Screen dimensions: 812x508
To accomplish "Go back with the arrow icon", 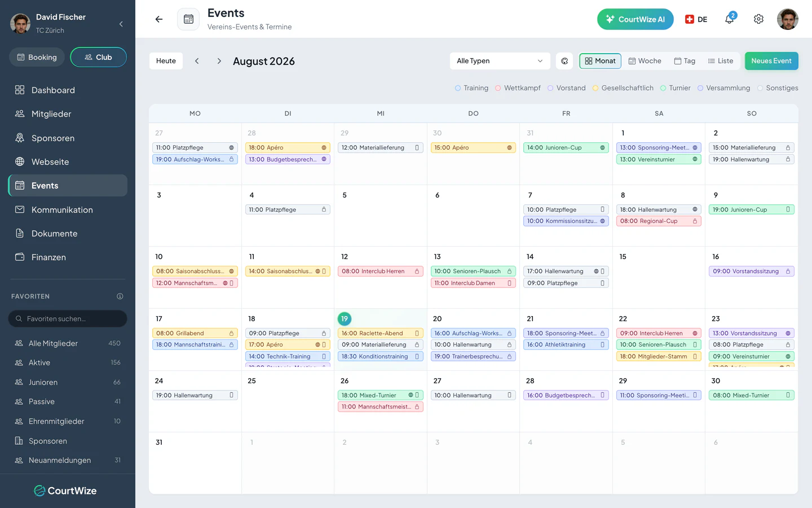I will tap(159, 19).
